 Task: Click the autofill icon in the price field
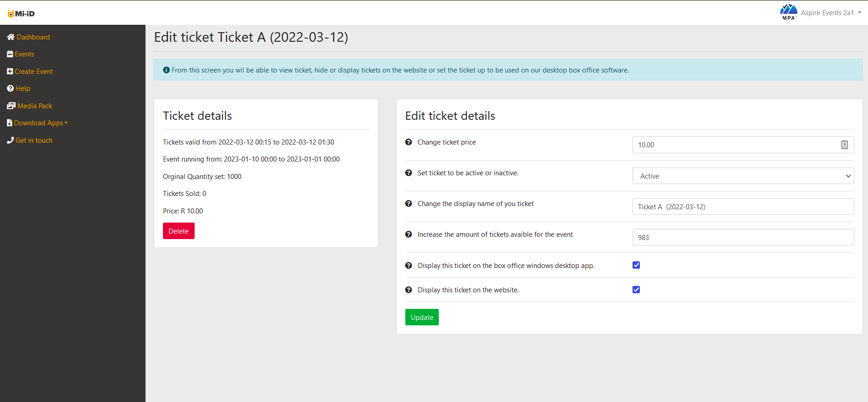pos(844,145)
